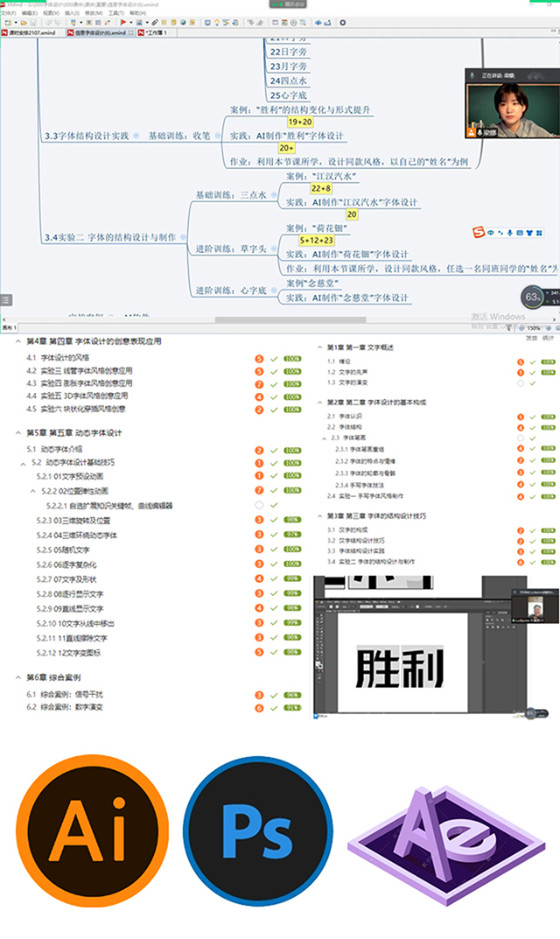The image size is (560, 939).
Task: Click the gear settings icon in XMind toolbar
Action: tap(343, 23)
